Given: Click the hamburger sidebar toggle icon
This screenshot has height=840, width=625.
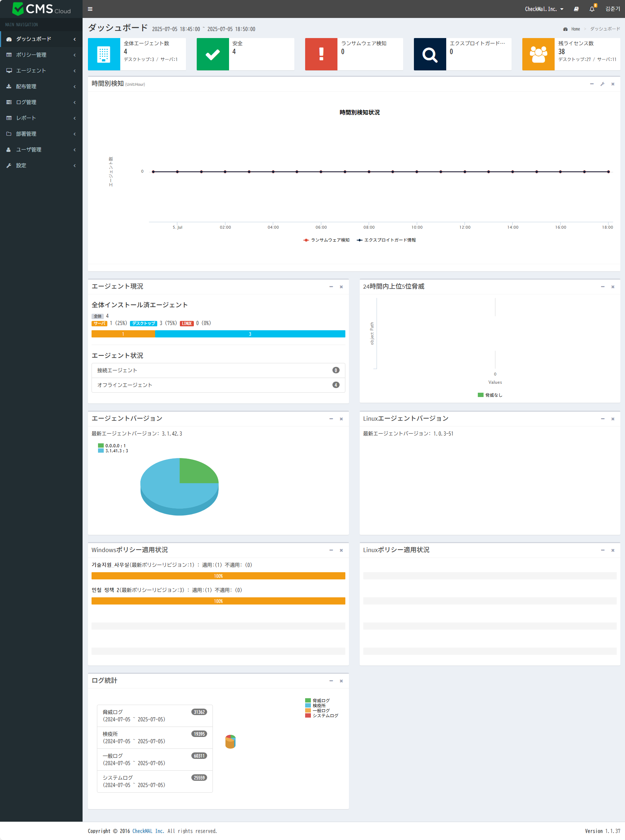Looking at the screenshot, I should coord(90,9).
